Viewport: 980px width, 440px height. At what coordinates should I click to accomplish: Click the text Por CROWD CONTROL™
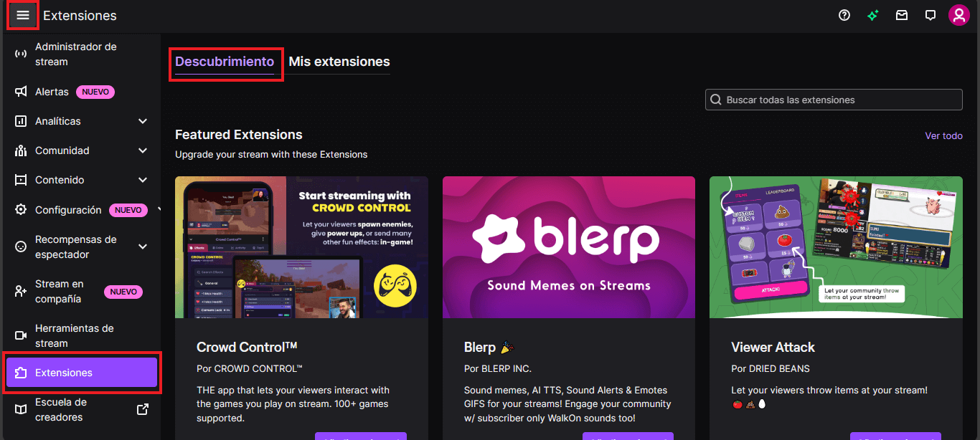[250, 368]
